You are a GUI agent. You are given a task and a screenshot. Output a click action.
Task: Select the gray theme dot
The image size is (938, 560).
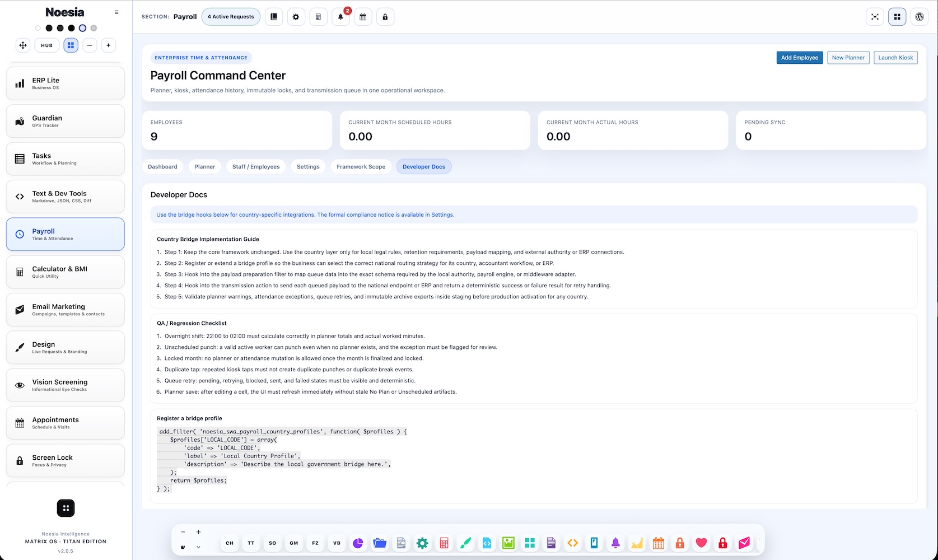[x=94, y=28]
